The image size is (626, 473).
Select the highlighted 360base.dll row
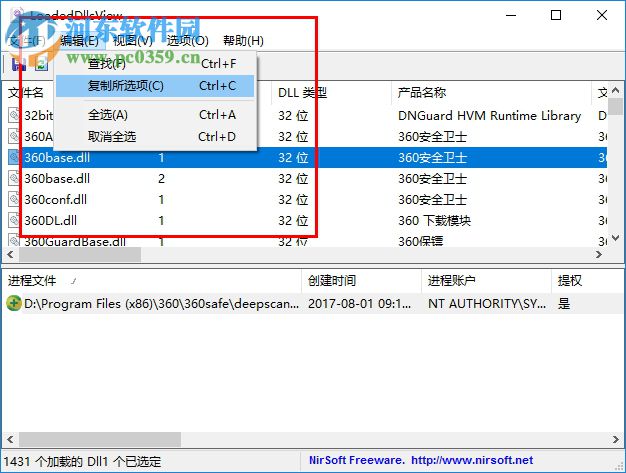(x=307, y=157)
